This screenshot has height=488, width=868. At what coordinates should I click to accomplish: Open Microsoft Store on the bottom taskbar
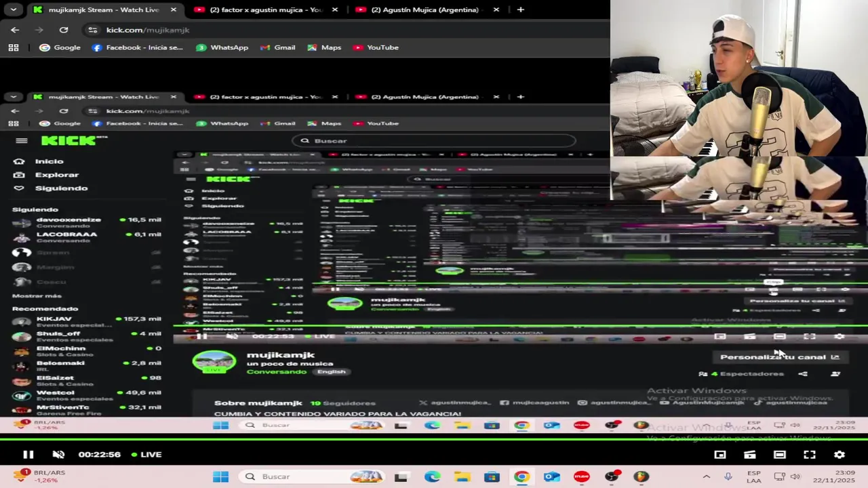coord(492,476)
